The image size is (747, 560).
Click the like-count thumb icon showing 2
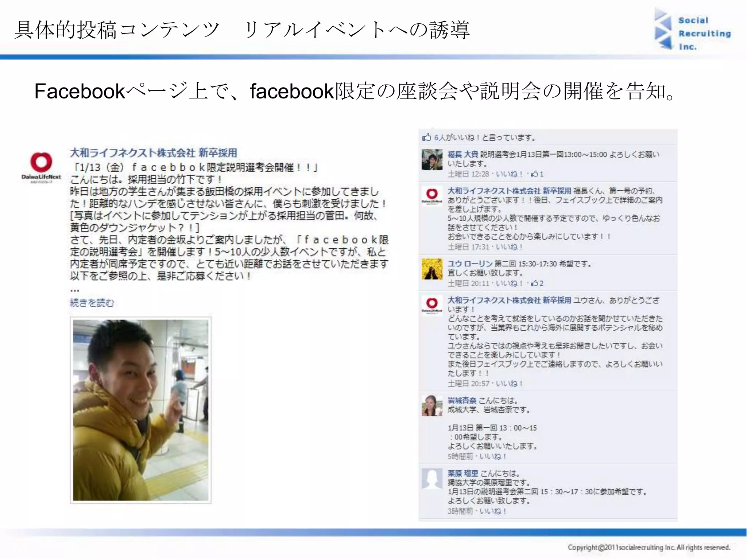click(534, 283)
